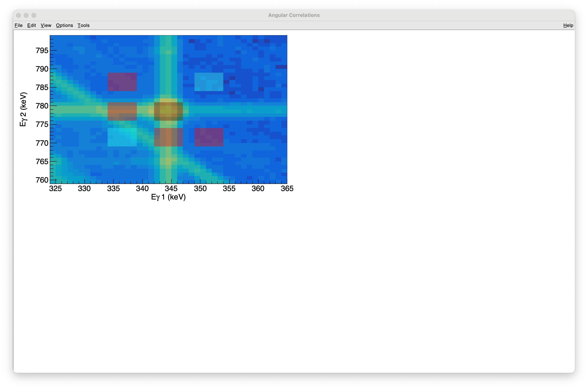
Task: Open the File menu
Action: 19,25
